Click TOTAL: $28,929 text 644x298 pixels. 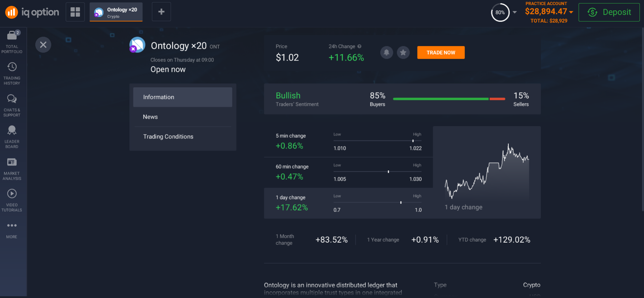pyautogui.click(x=549, y=21)
